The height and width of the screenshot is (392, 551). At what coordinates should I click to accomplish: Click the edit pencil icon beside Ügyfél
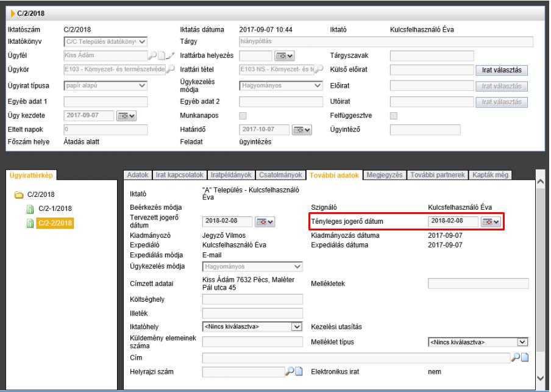pos(170,55)
